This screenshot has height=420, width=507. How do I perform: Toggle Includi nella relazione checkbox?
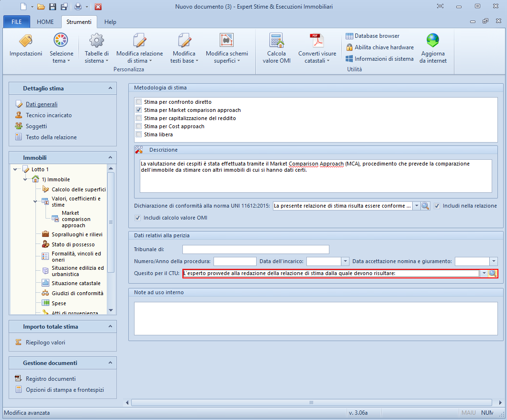click(437, 206)
